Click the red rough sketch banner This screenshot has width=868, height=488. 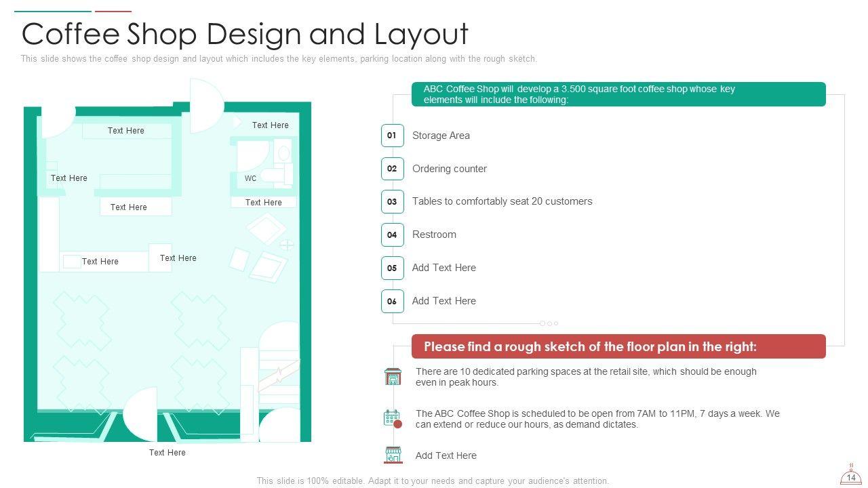(x=618, y=346)
